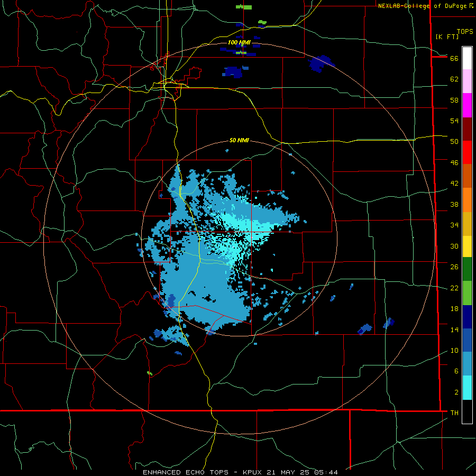Screen dimensions: 476x476
Task: Click the '100 NMI' range ring label
Action: [239, 42]
